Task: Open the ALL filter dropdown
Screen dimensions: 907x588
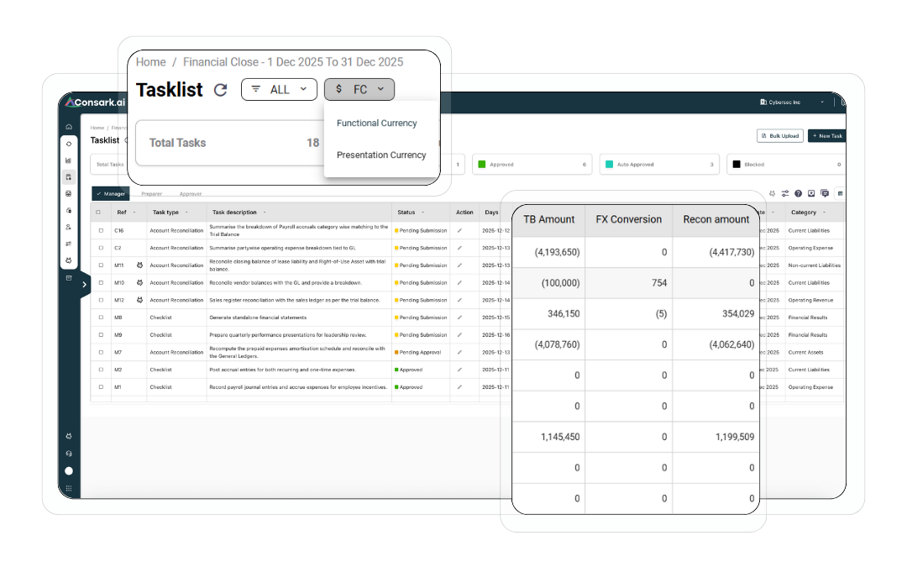Action: 279,89
